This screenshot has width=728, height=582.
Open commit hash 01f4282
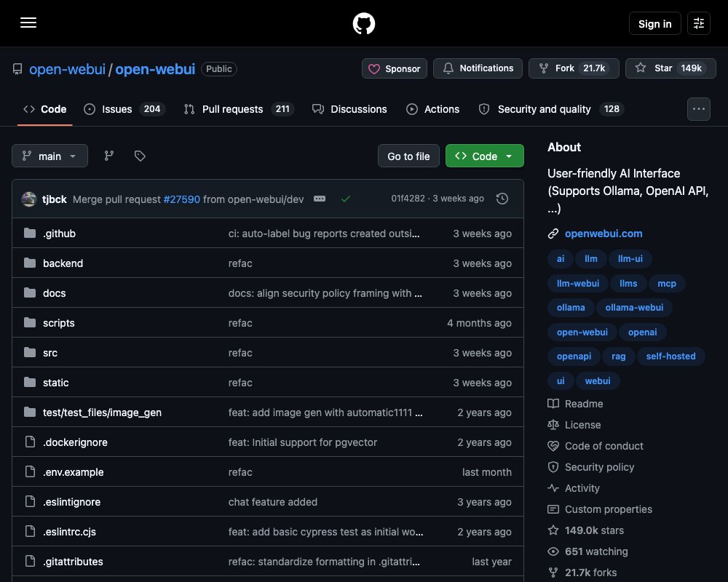(408, 199)
